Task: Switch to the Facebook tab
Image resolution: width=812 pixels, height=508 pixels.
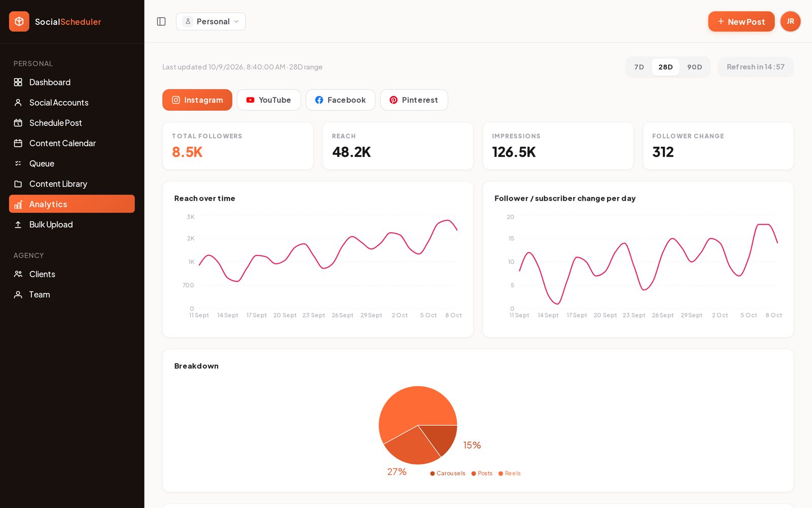Action: tap(341, 100)
